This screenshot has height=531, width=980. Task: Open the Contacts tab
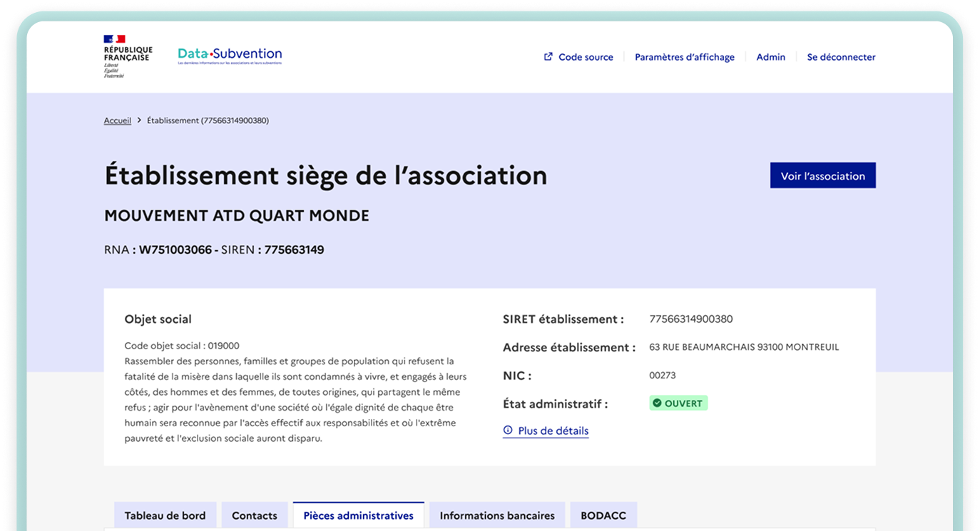(x=255, y=515)
